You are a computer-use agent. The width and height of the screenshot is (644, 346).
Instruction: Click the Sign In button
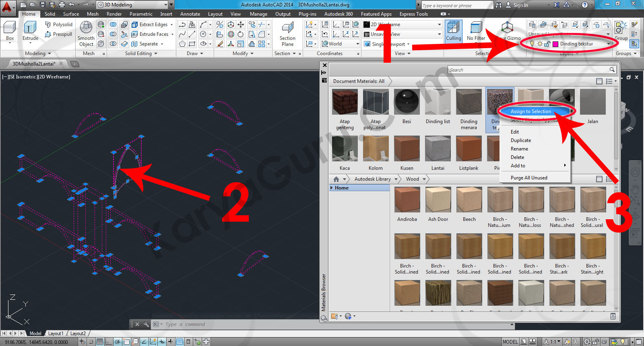520,5
